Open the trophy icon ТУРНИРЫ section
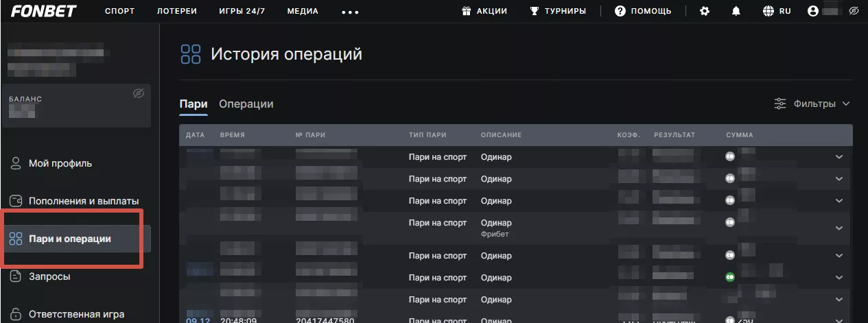The image size is (868, 323). coord(557,11)
